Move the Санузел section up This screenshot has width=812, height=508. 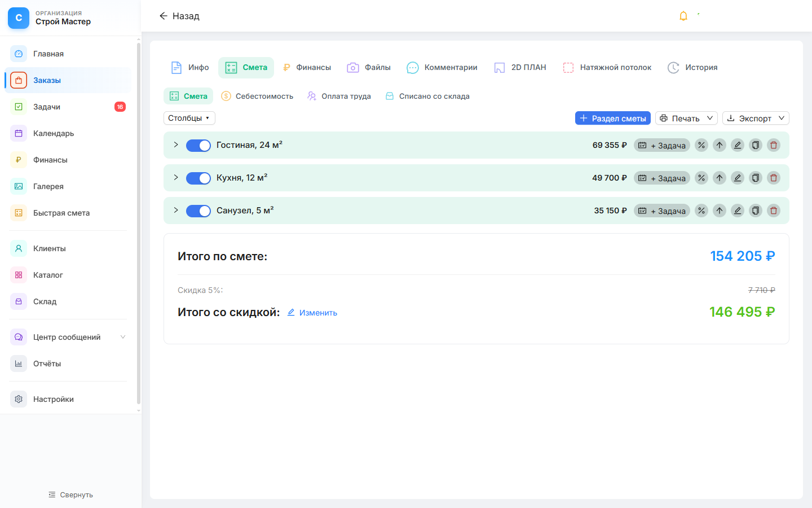[720, 211]
